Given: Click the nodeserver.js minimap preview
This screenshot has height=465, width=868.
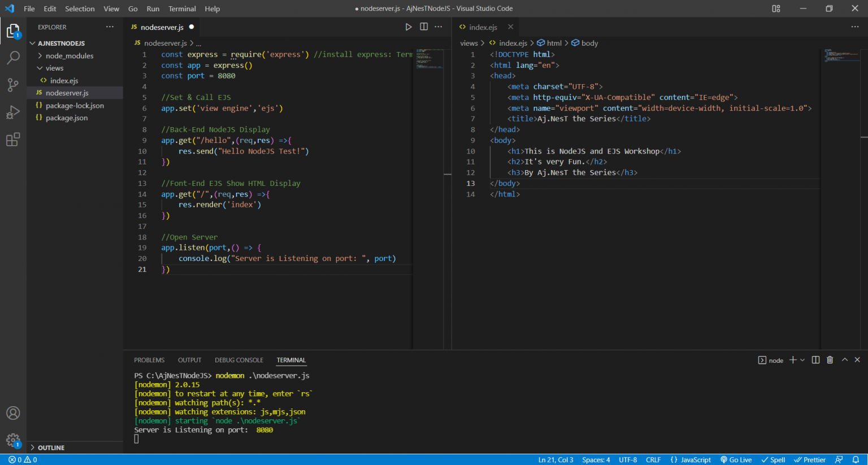Looking at the screenshot, I should coord(429,59).
